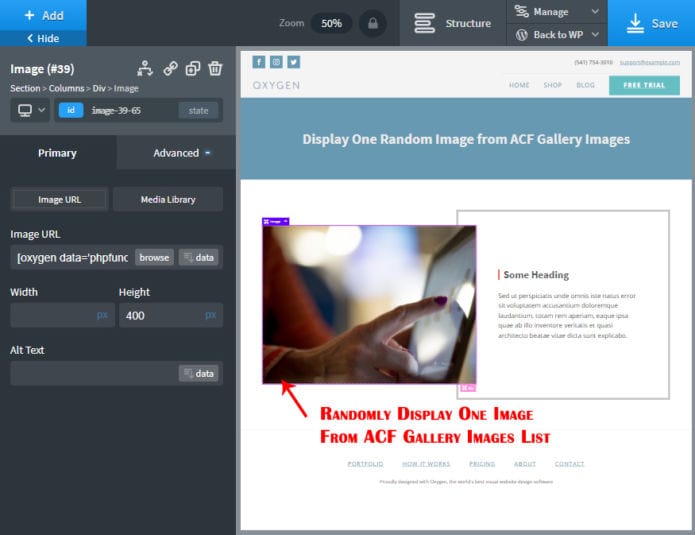Click the Facebook icon in the preview header
This screenshot has width=695, height=535.
coord(259,62)
